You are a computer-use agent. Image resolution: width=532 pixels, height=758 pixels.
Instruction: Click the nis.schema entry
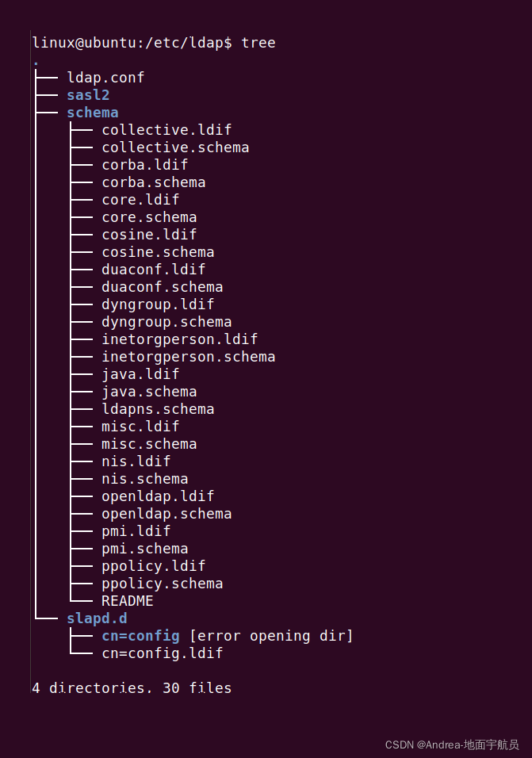point(144,479)
